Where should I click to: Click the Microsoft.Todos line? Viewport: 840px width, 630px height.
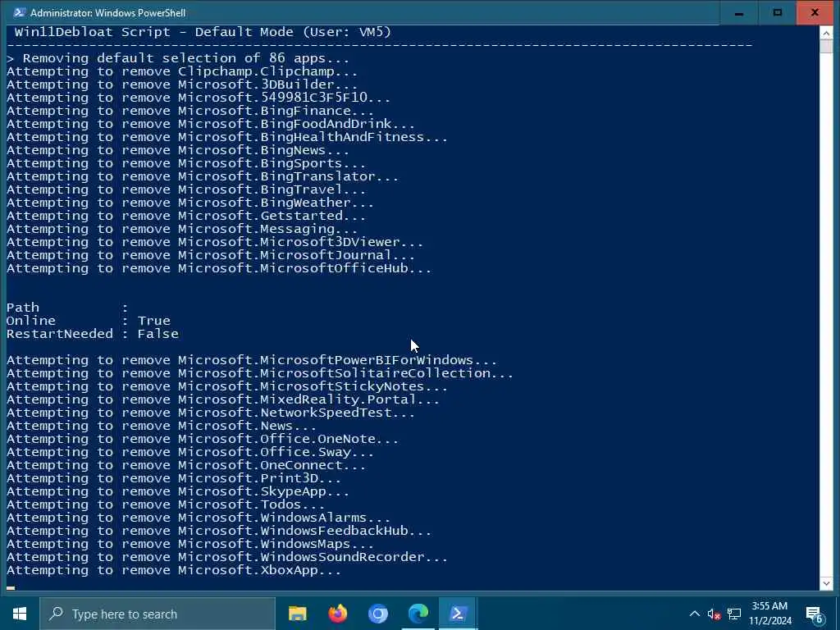click(166, 504)
